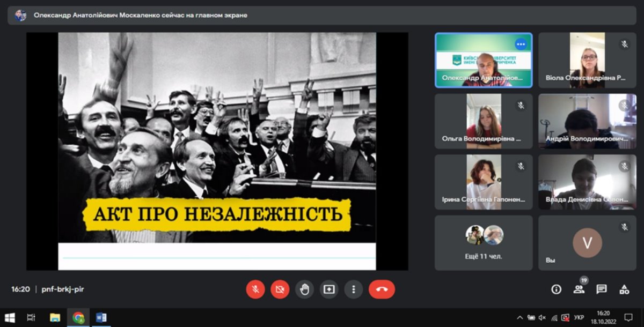Image resolution: width=644 pixels, height=327 pixels.
Task: Open meeting details info icon
Action: tap(557, 289)
